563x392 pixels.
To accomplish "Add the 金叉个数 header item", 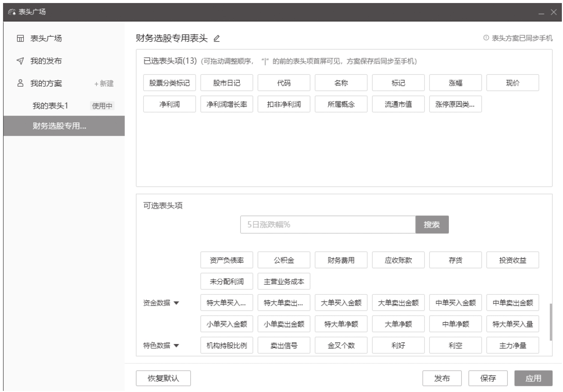I will [341, 346].
